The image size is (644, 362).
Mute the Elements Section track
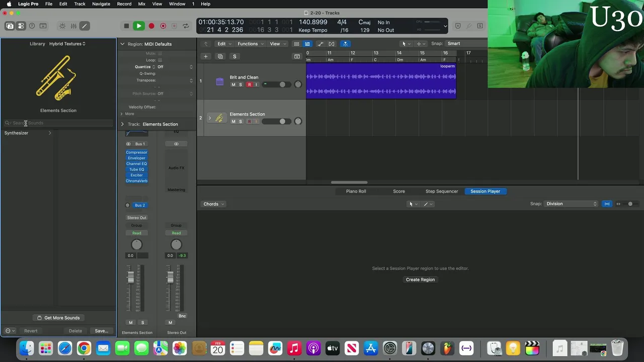point(233,121)
